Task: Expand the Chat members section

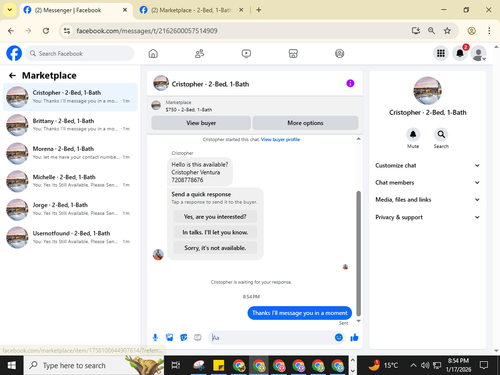Action: point(428,182)
